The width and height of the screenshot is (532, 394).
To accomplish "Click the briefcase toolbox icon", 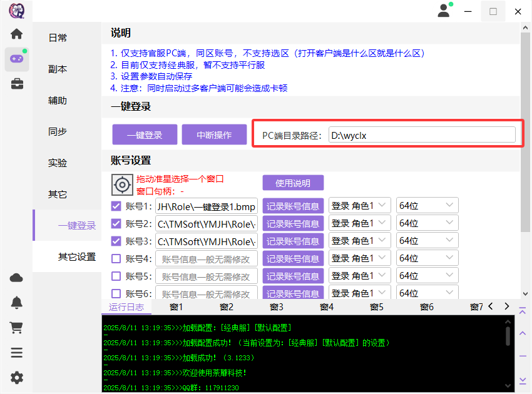I will pos(17,84).
